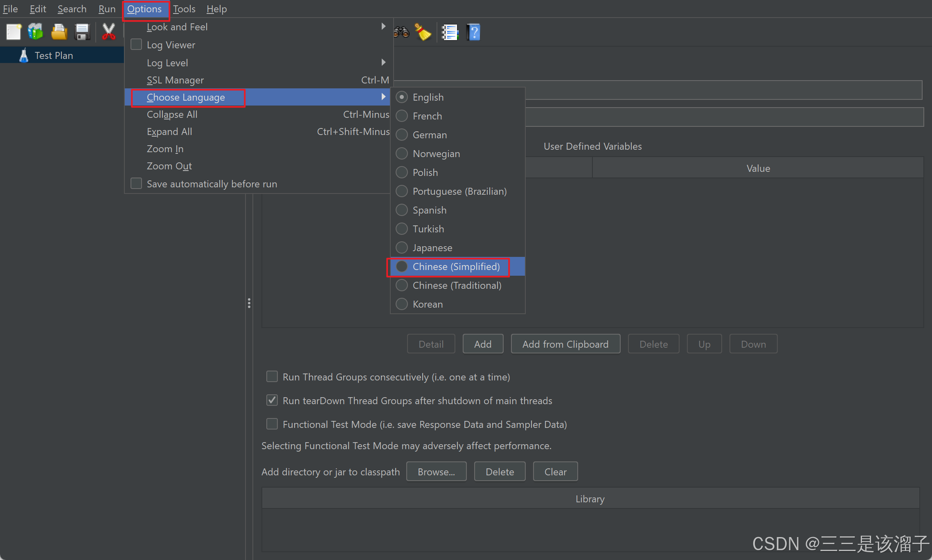This screenshot has height=560, width=932.
Task: Enable Functional Test Mode checkbox
Action: tap(272, 424)
